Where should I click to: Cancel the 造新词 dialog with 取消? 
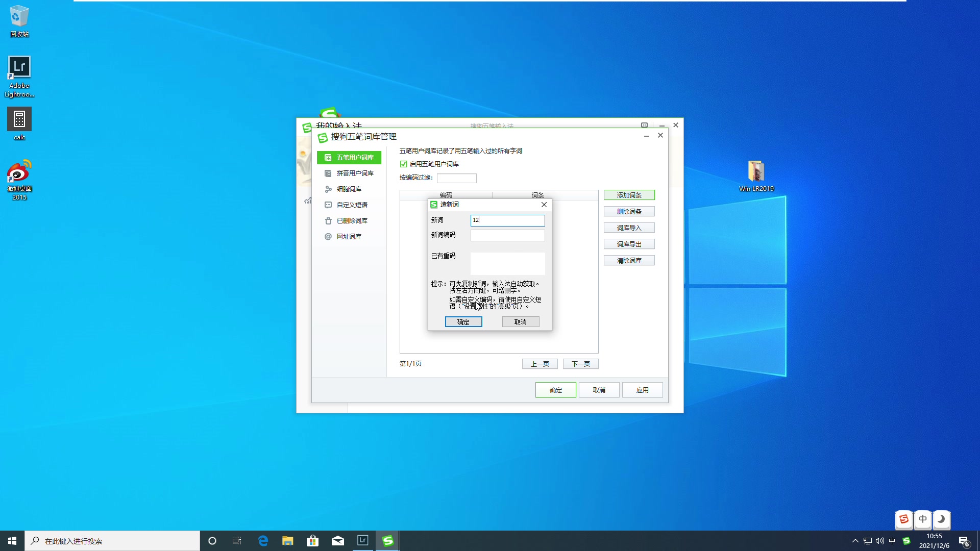coord(521,322)
